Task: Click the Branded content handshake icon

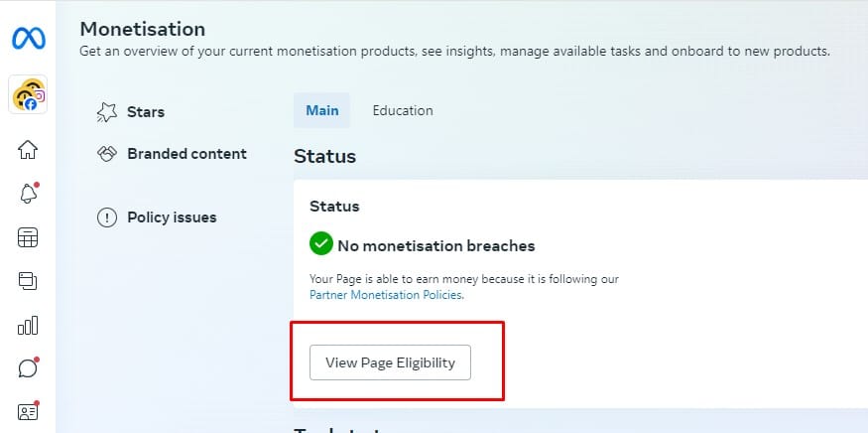Action: pos(107,154)
